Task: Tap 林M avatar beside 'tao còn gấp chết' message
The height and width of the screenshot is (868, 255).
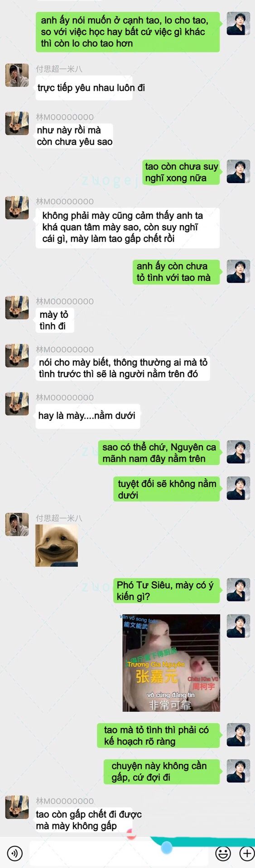Action: click(17, 807)
